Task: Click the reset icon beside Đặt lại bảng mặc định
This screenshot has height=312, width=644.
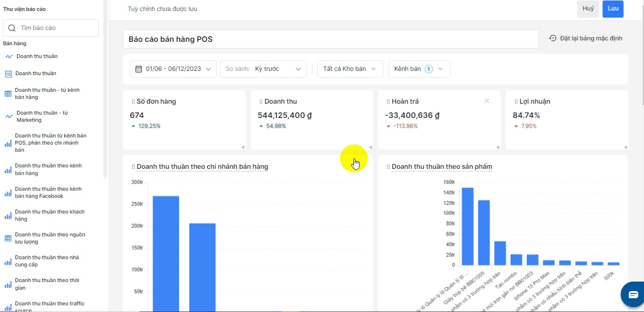Action: pyautogui.click(x=553, y=39)
